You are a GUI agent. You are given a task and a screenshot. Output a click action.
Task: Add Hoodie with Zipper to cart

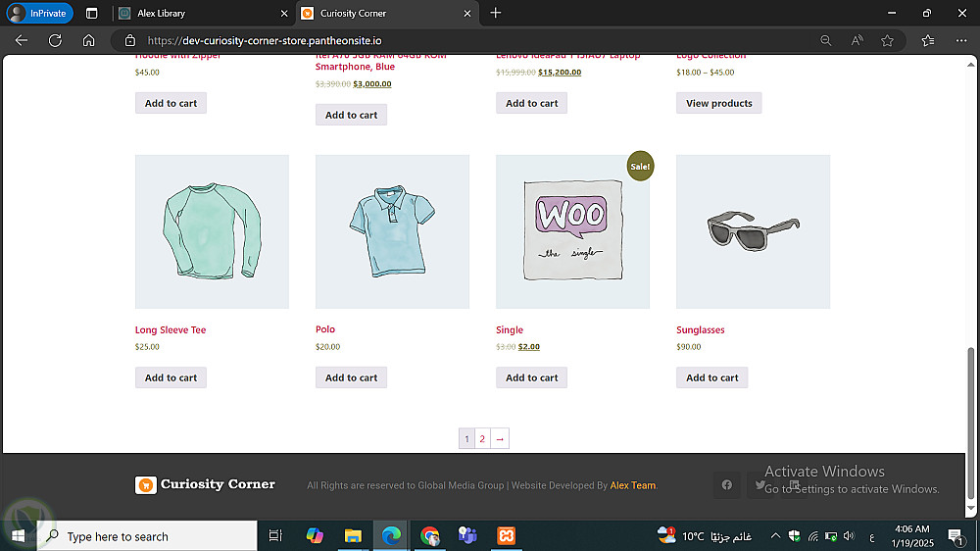point(171,103)
